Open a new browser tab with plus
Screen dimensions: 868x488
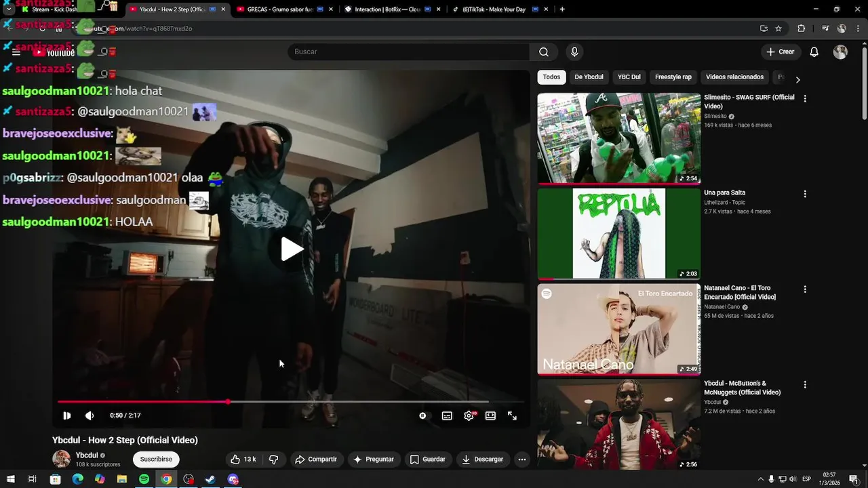562,9
